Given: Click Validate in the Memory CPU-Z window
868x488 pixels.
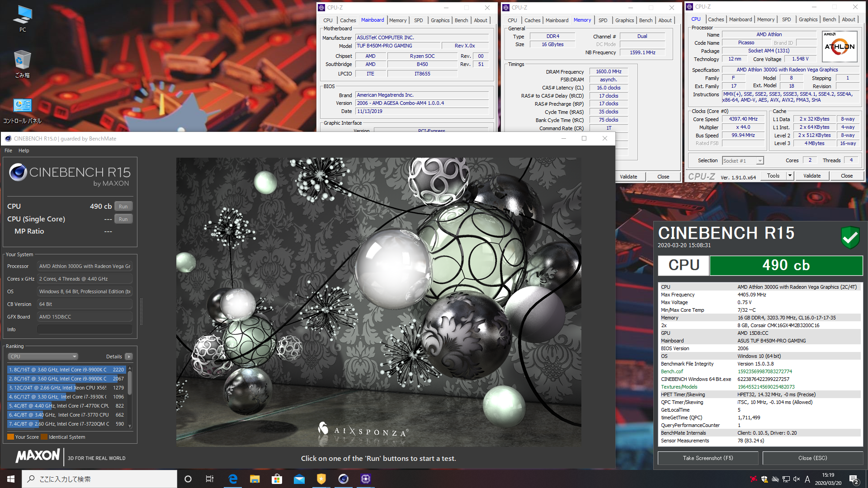Looking at the screenshot, I should tap(628, 177).
